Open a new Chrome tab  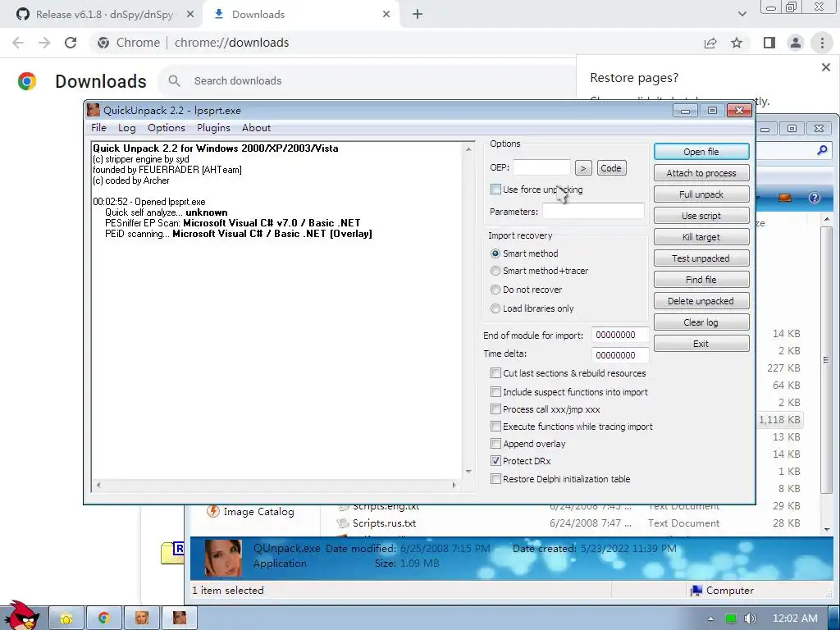pyautogui.click(x=418, y=15)
